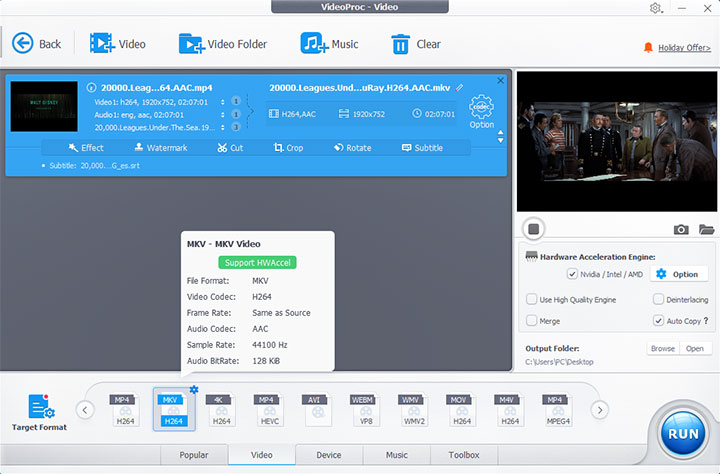Screen dimensions: 720x474
Task: Select the MP4 HEVC format
Action: click(270, 410)
